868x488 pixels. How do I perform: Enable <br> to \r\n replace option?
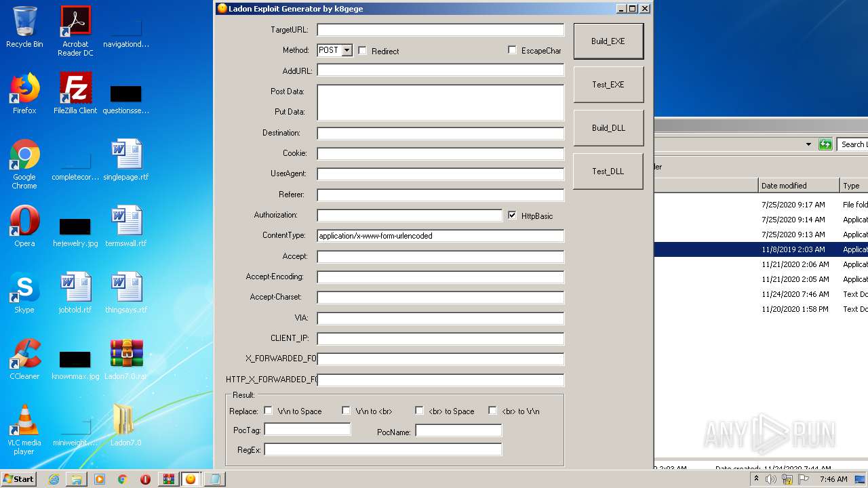(492, 411)
